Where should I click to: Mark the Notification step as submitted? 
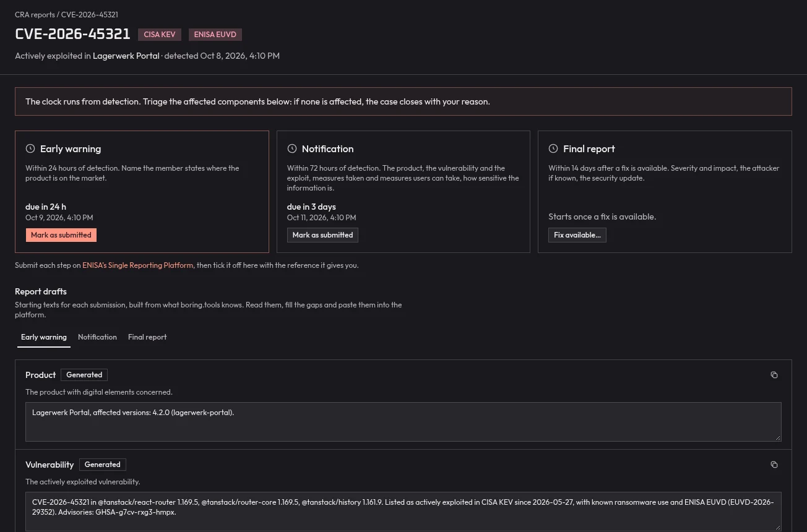(x=322, y=235)
